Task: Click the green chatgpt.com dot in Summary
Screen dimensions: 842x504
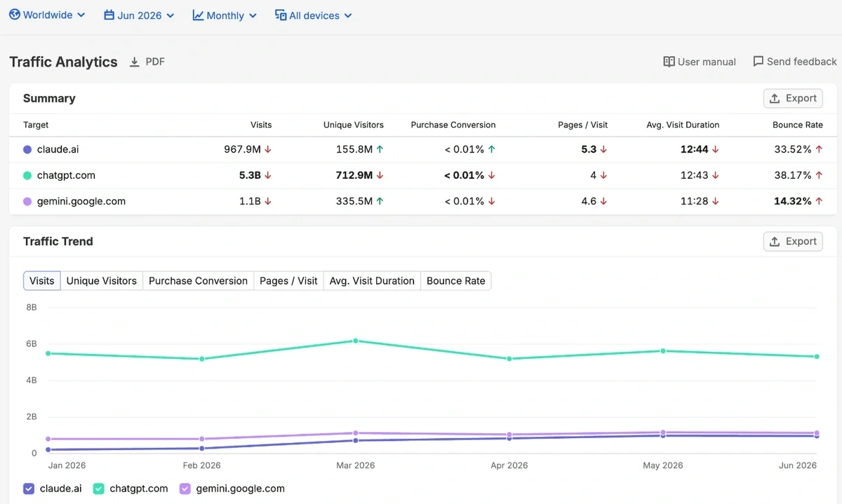Action: (x=27, y=175)
